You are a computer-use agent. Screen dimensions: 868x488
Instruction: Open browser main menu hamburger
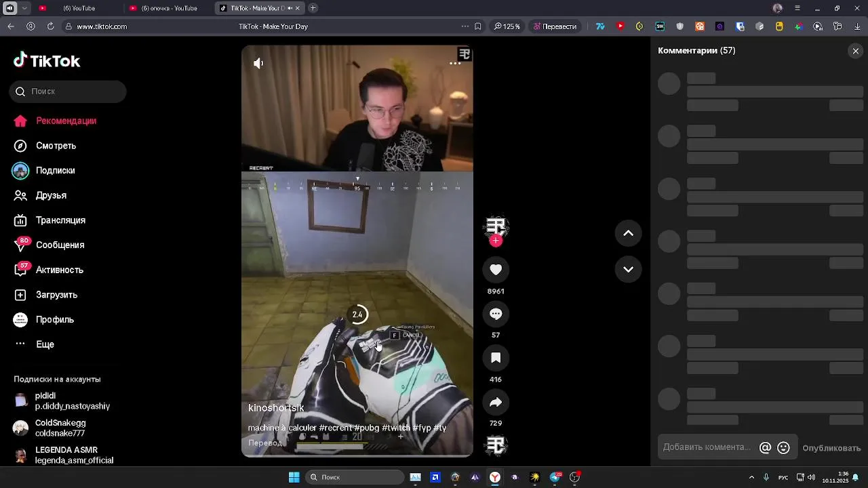797,8
